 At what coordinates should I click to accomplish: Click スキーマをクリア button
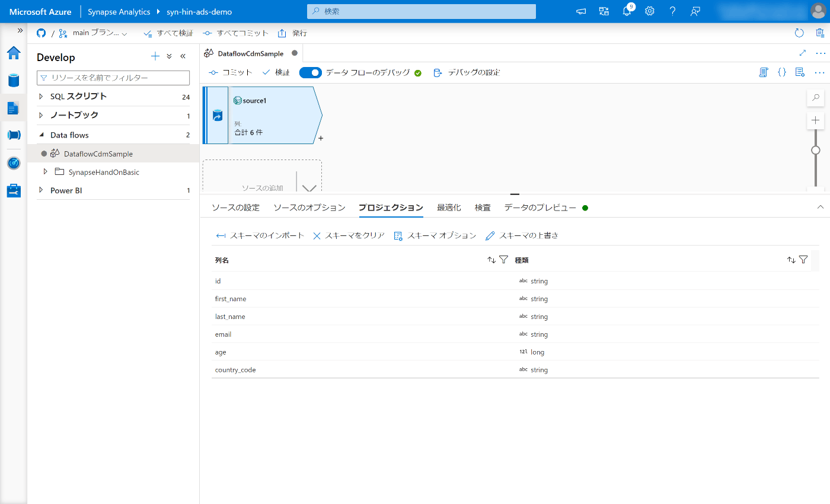[x=349, y=235]
